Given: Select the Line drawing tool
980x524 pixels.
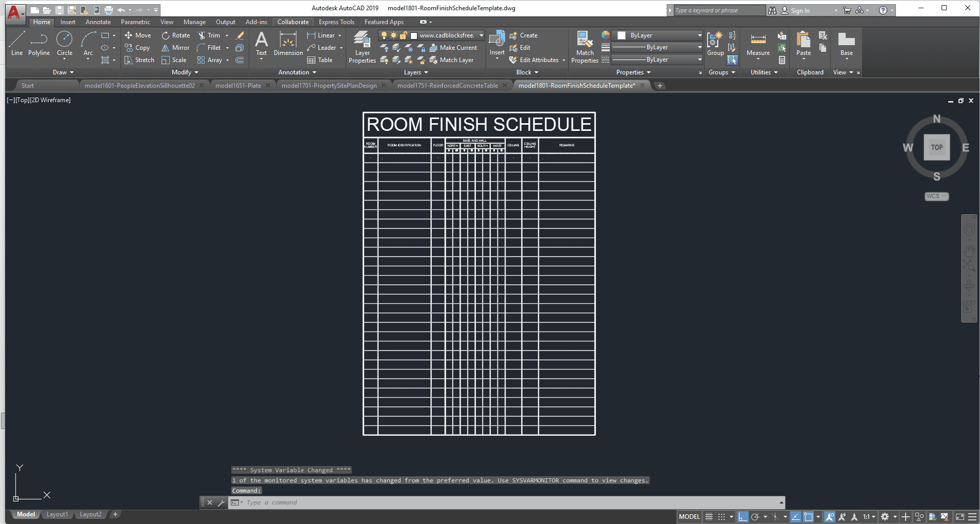Looking at the screenshot, I should pos(16,43).
